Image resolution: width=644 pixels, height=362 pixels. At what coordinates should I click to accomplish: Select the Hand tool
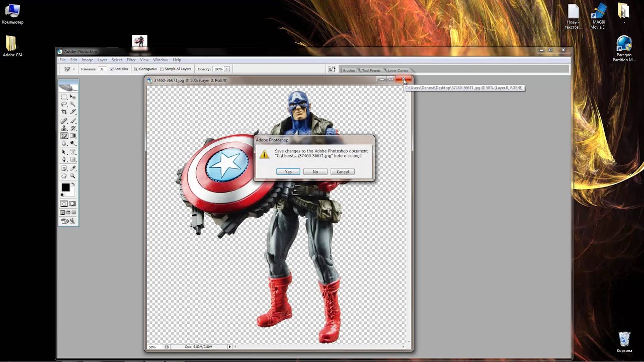(x=64, y=175)
